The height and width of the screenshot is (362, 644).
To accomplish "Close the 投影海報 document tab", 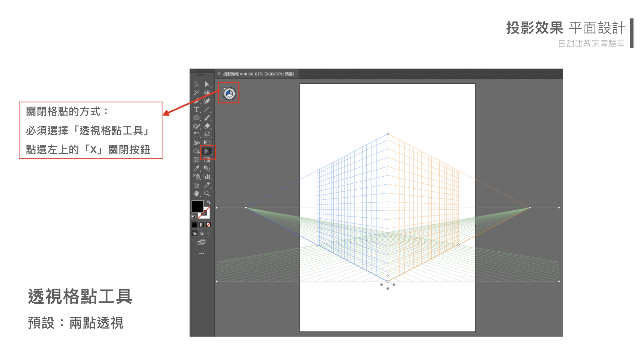I will (219, 74).
